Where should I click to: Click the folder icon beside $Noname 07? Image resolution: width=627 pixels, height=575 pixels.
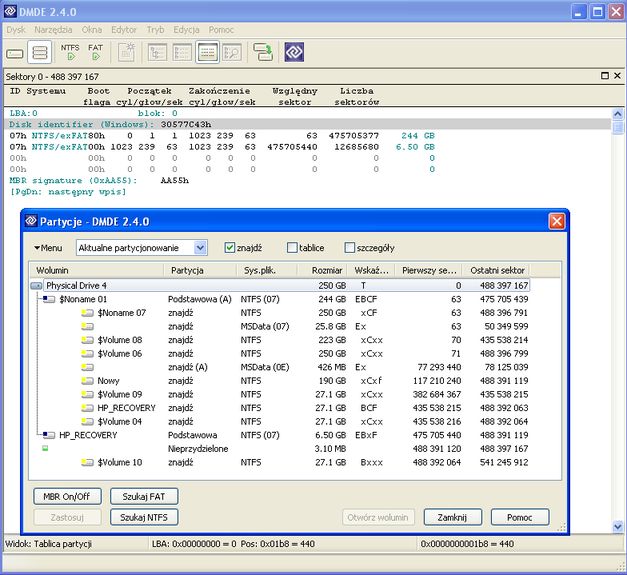[88, 313]
